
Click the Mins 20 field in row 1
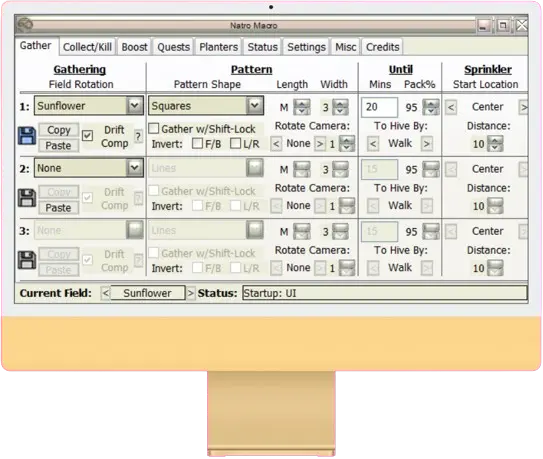pyautogui.click(x=380, y=107)
